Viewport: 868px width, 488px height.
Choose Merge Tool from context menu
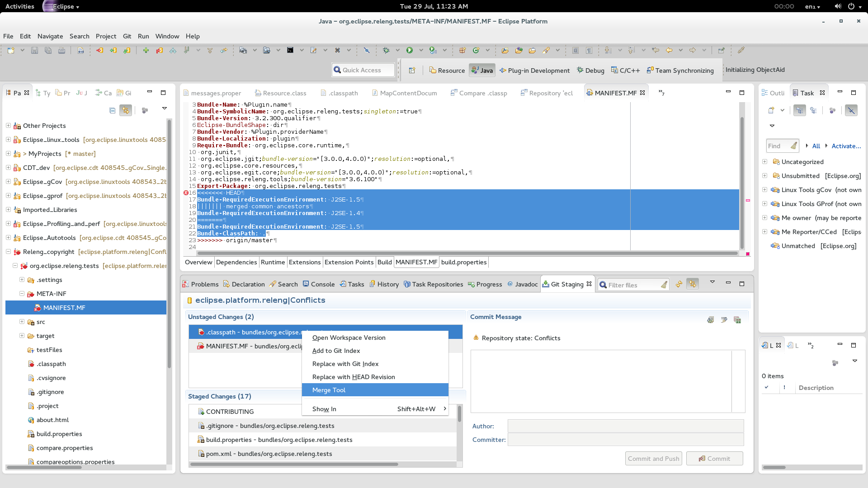coord(329,390)
